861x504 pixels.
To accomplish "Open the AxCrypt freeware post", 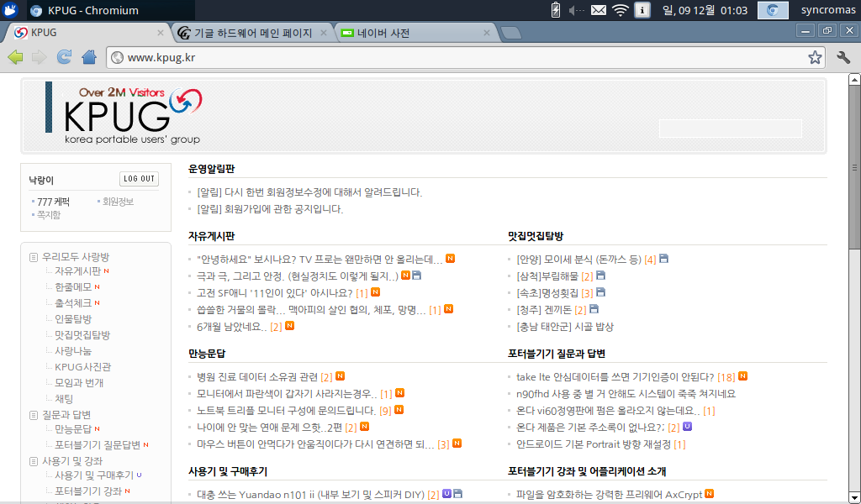I will [x=610, y=494].
